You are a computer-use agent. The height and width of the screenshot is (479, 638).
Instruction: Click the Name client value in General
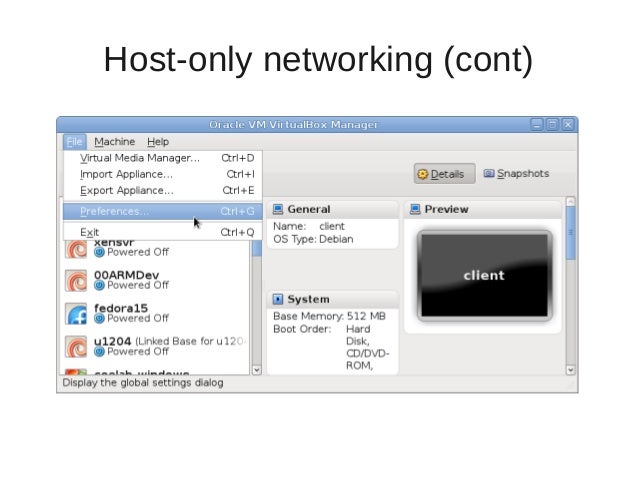[332, 226]
